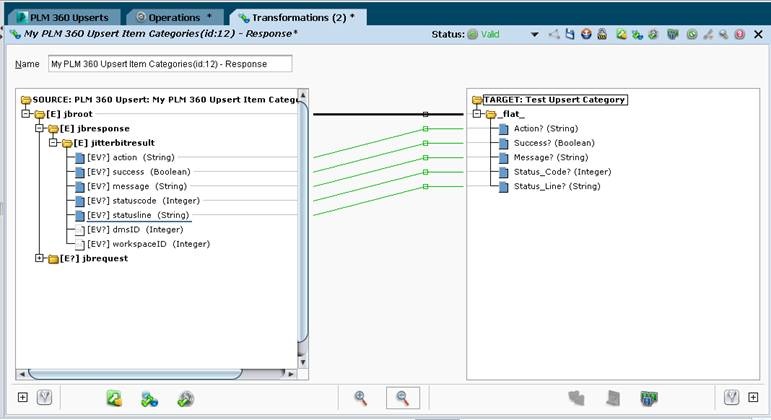Click the bottom-left expand all plus icon

23,398
